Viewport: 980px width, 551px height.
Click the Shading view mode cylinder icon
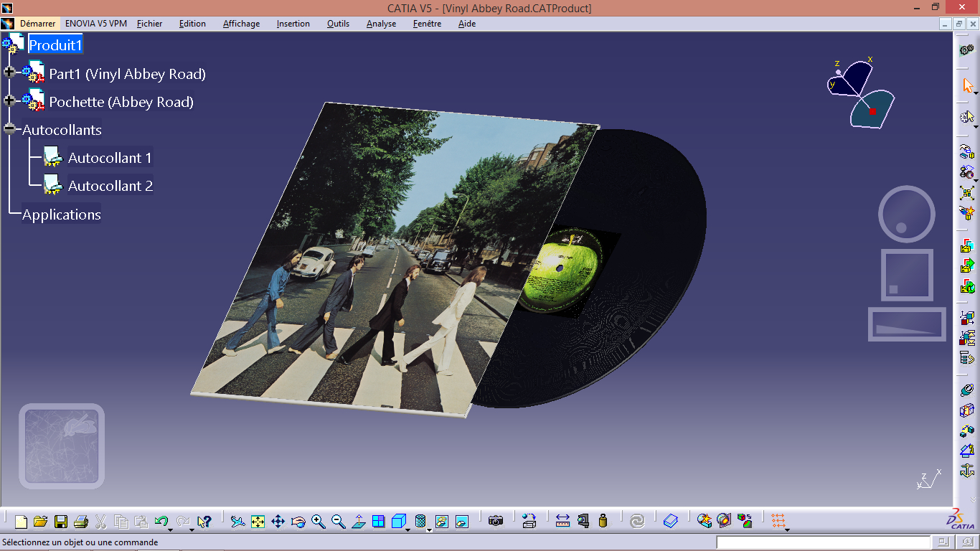click(420, 522)
